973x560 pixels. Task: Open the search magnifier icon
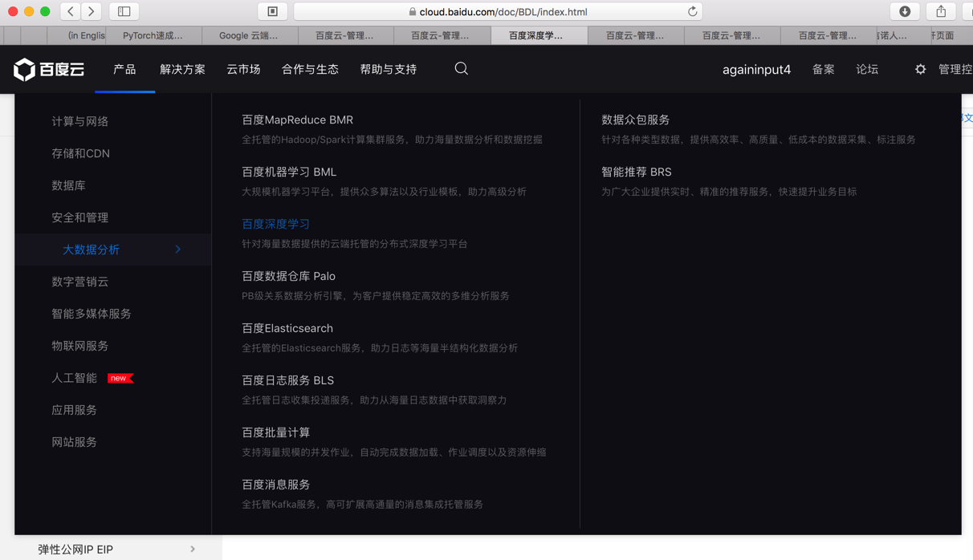(x=462, y=69)
